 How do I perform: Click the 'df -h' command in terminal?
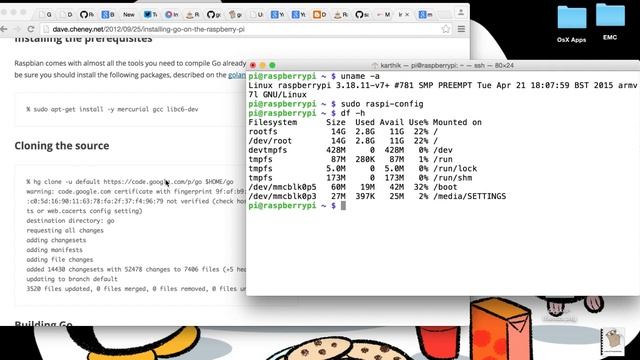click(353, 113)
